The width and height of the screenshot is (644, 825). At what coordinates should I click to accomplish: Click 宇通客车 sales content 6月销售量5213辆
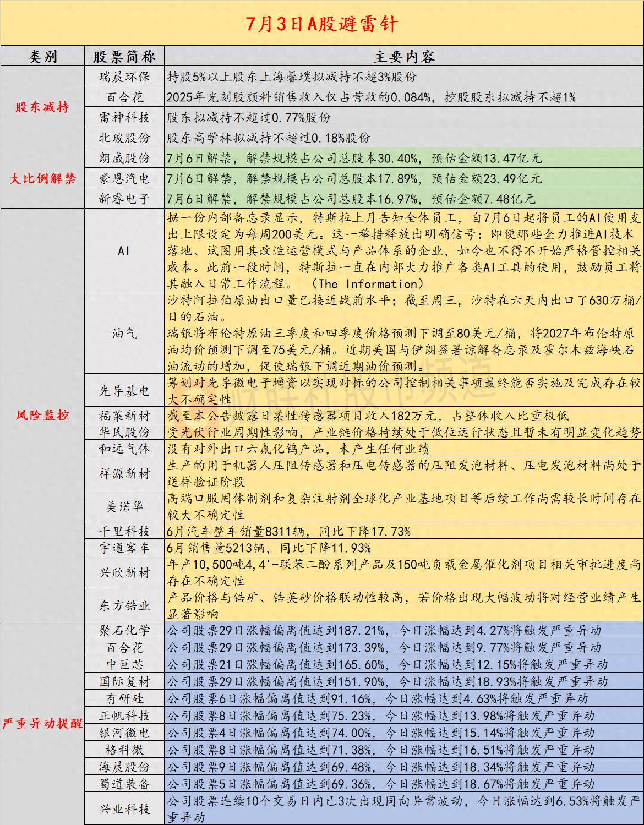coord(269,548)
